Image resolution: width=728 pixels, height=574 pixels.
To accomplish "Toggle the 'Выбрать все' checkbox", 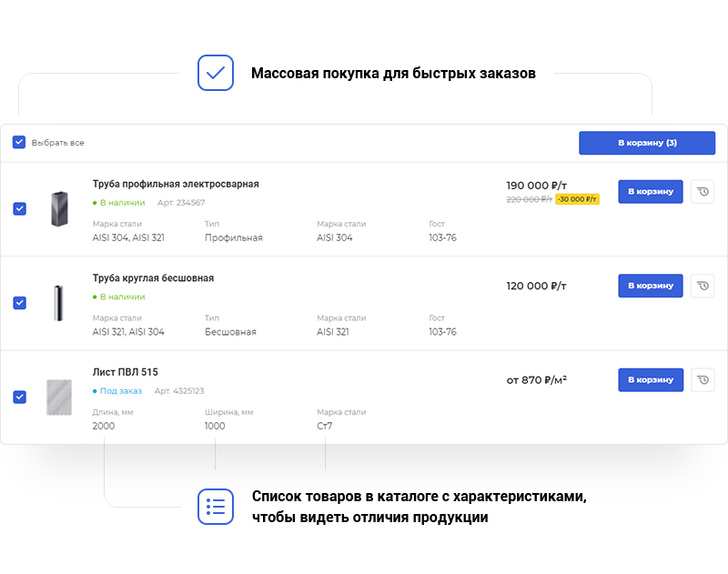I will point(19,143).
